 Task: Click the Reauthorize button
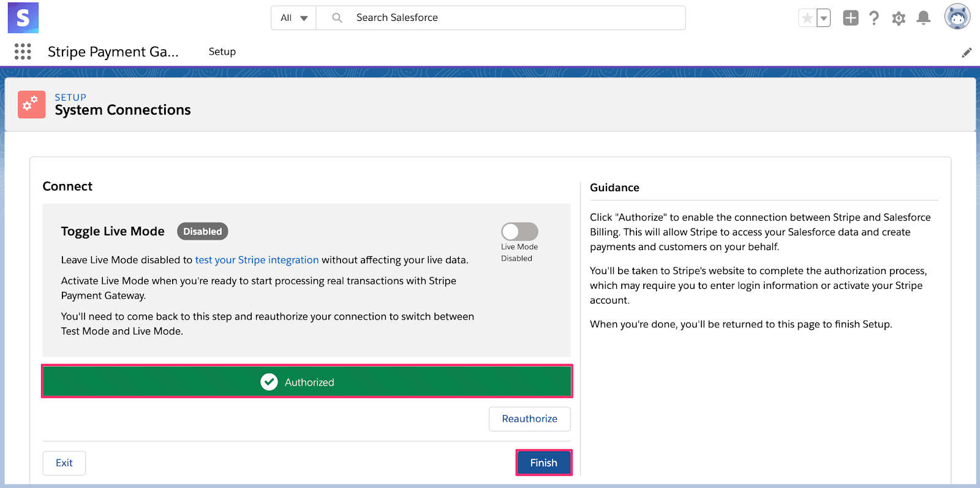tap(530, 419)
